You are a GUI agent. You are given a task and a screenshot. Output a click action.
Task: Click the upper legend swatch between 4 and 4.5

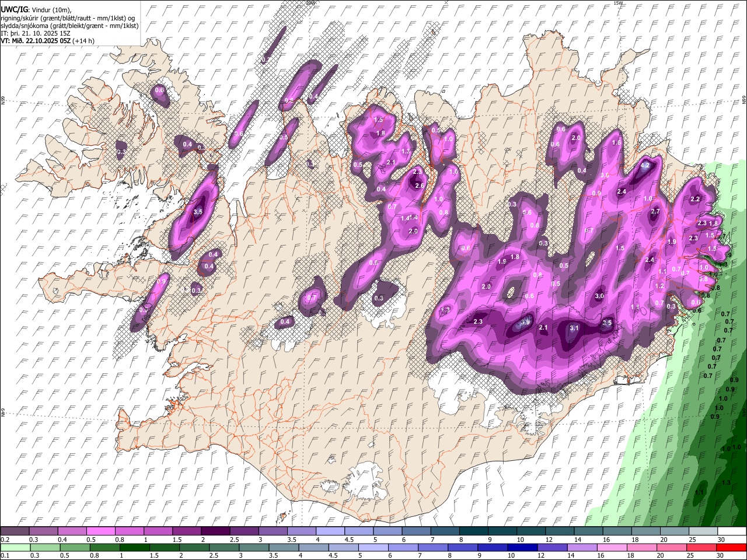tap(330, 531)
